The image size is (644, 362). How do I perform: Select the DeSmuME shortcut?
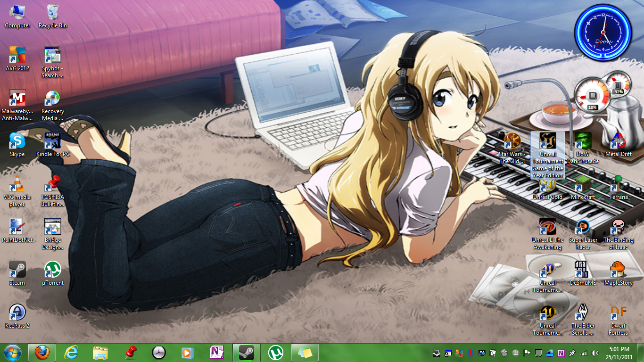point(583,273)
